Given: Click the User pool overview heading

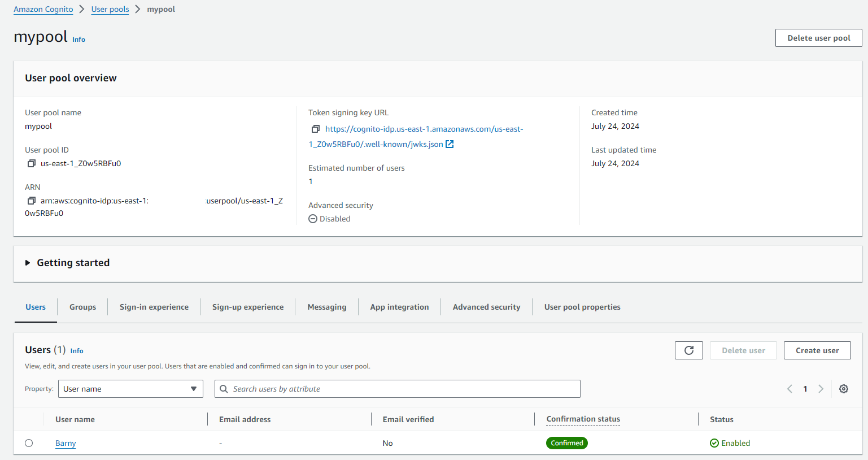Looking at the screenshot, I should [x=71, y=78].
